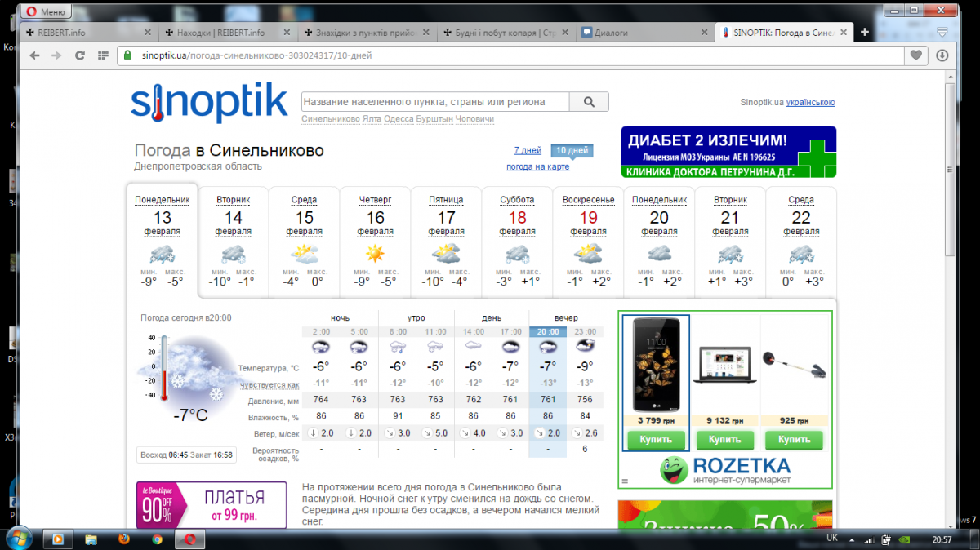Click the чувствуется как label
The height and width of the screenshot is (550, 980).
click(x=270, y=384)
